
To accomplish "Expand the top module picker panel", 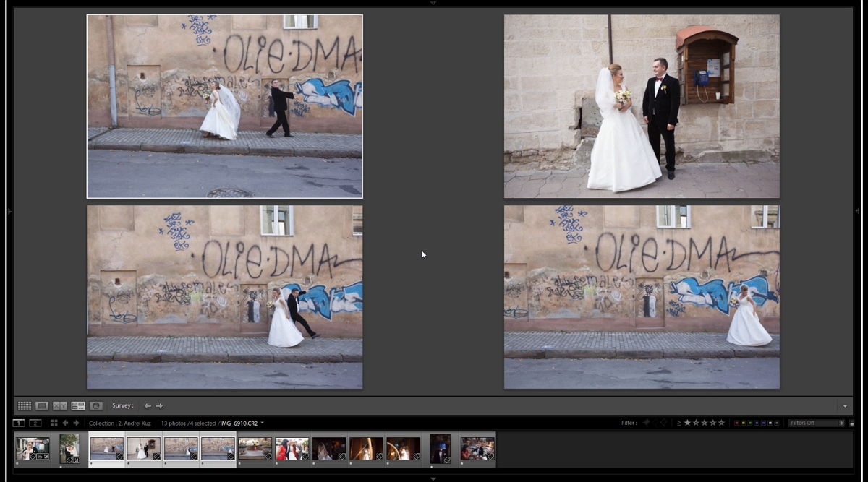I will [x=433, y=3].
